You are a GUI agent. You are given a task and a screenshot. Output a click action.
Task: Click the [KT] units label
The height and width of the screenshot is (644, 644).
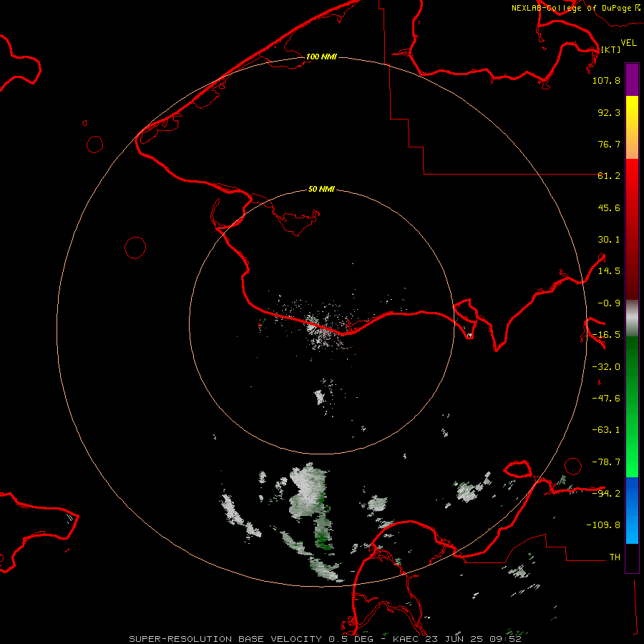tap(610, 49)
